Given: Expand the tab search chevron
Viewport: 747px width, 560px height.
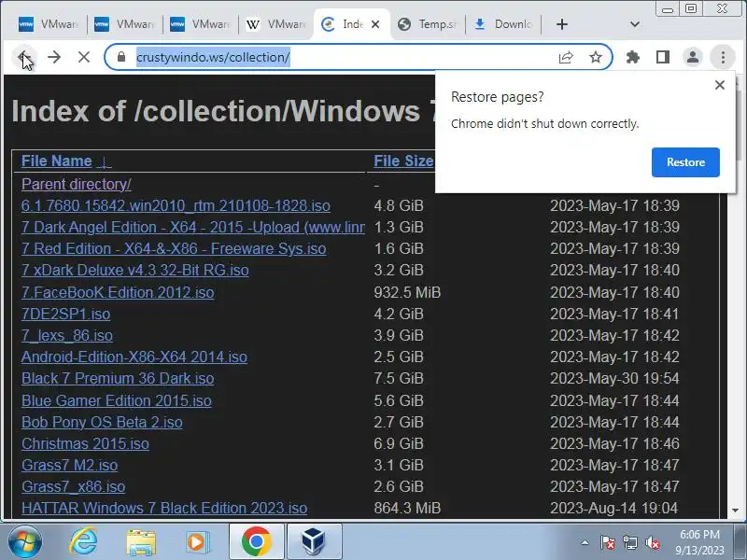Looking at the screenshot, I should pos(635,24).
